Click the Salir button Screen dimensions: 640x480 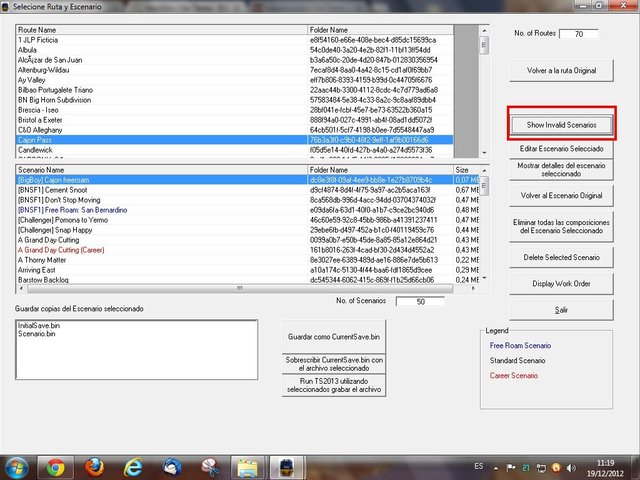pos(561,311)
